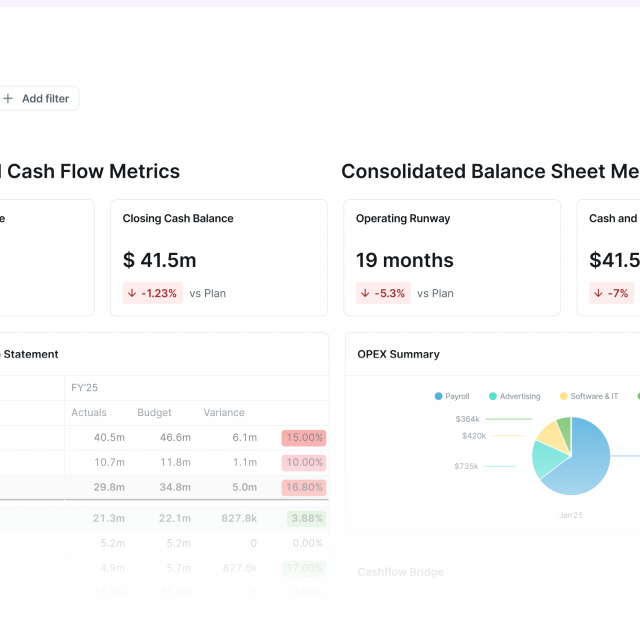Click the 15.00% variance badge
The image size is (640, 640).
304,437
